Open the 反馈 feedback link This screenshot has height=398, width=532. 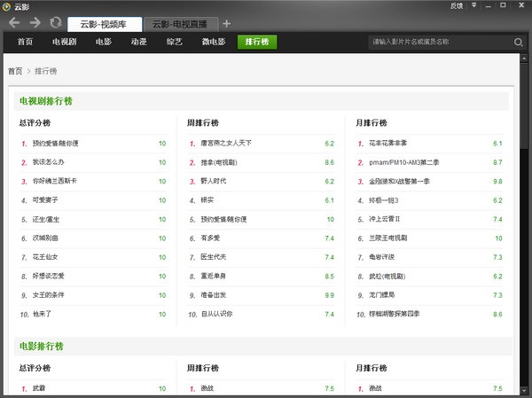(457, 6)
